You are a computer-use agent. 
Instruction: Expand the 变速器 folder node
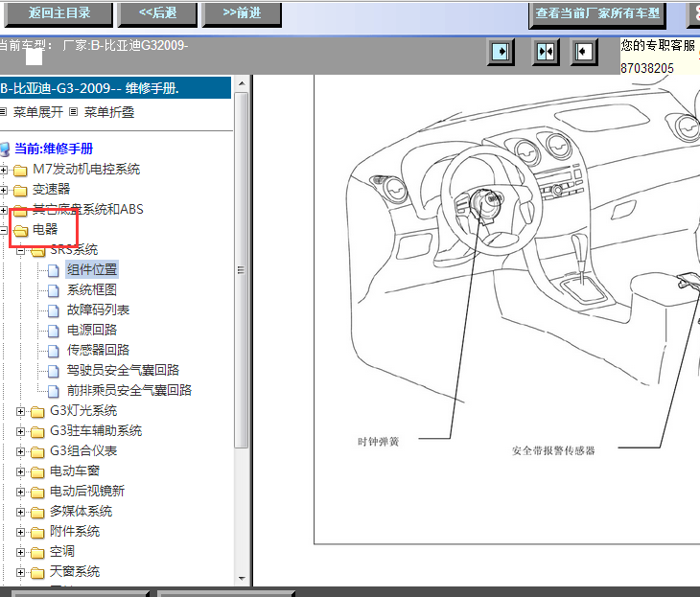4,190
